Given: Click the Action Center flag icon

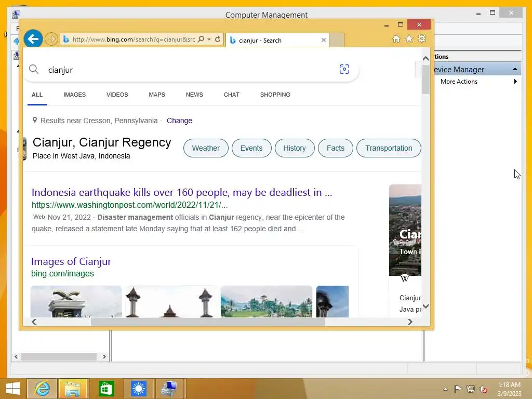Looking at the screenshot, I should pos(458,389).
